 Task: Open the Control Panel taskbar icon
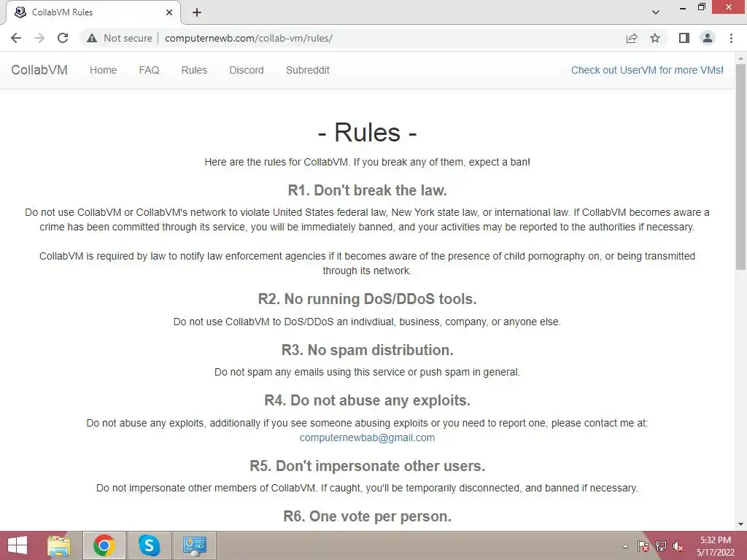click(x=194, y=545)
